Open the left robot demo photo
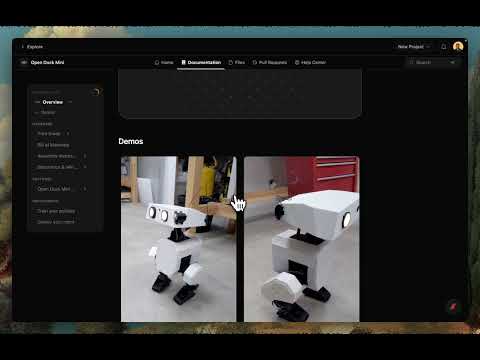 [x=179, y=239]
